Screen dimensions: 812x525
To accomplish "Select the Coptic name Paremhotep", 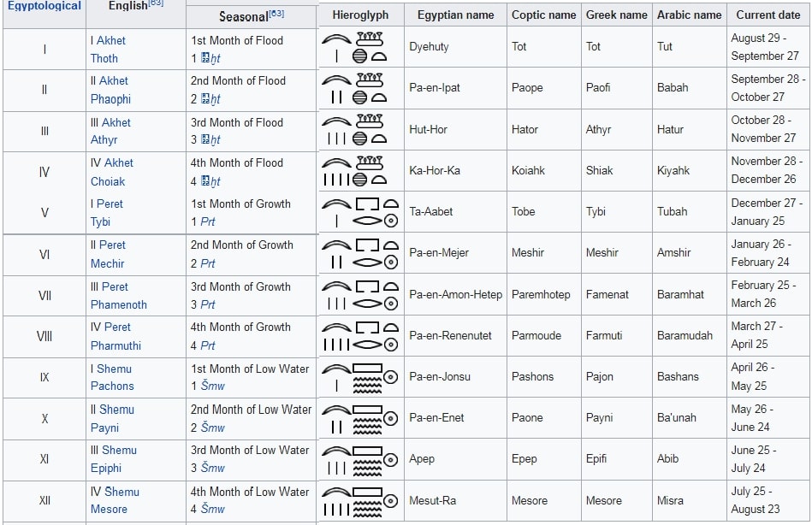I will (541, 295).
